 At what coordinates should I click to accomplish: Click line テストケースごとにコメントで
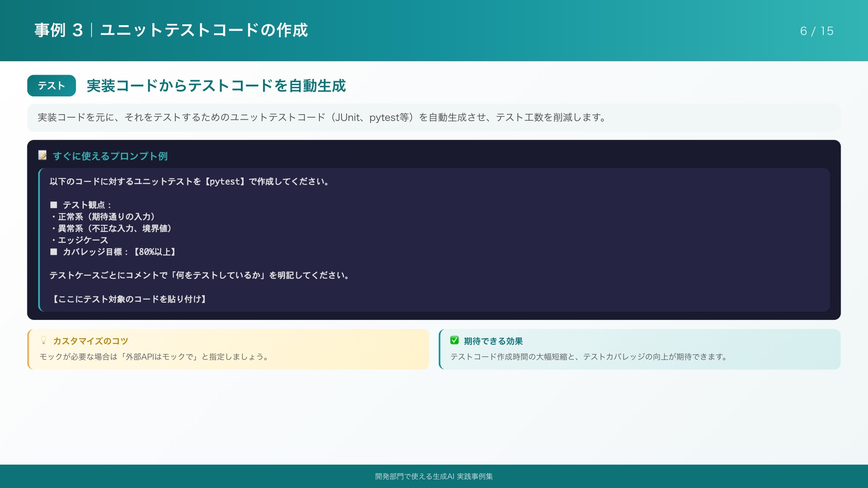click(x=200, y=275)
